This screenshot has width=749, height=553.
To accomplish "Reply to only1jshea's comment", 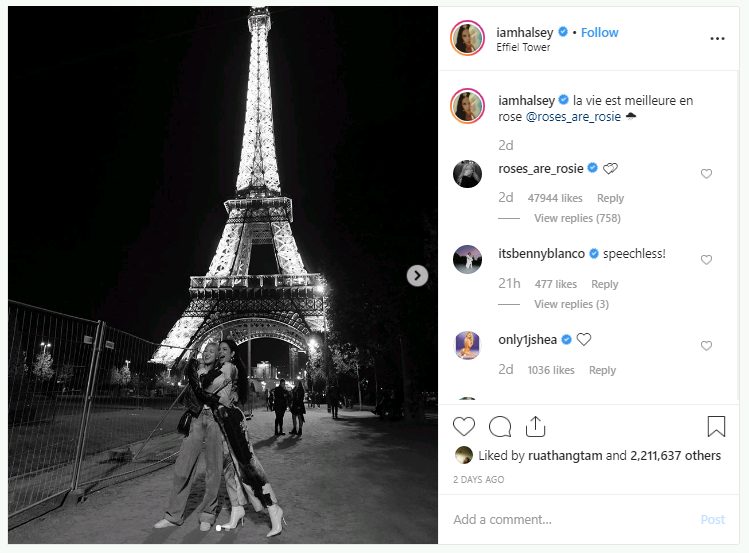I will coord(602,370).
